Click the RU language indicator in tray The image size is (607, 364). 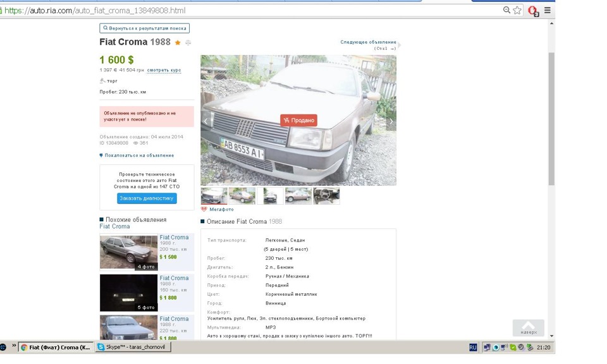473,348
